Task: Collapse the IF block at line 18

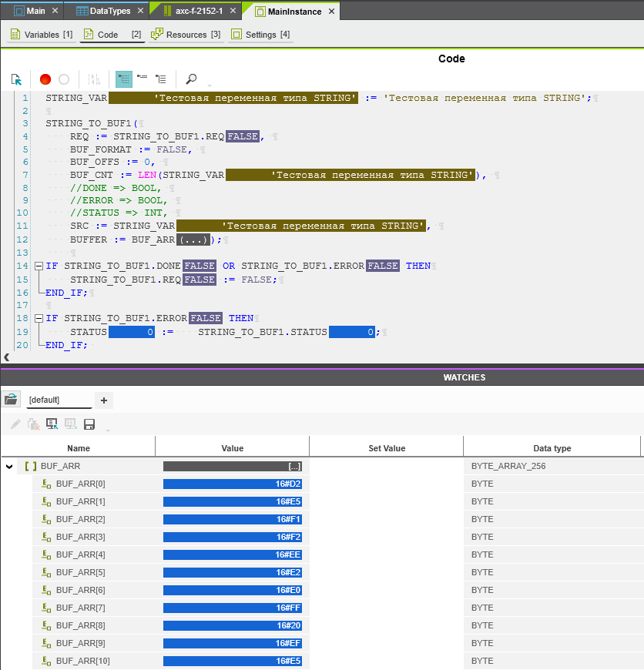Action: [39, 318]
